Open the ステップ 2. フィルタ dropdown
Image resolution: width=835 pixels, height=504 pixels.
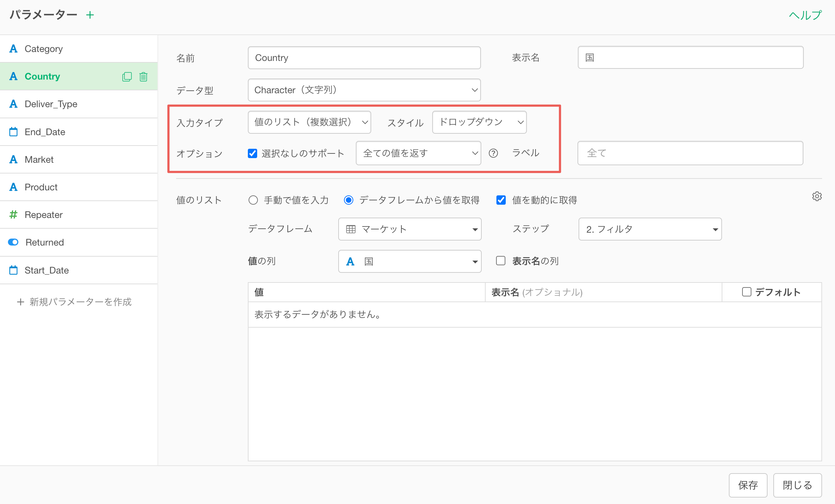tap(650, 229)
